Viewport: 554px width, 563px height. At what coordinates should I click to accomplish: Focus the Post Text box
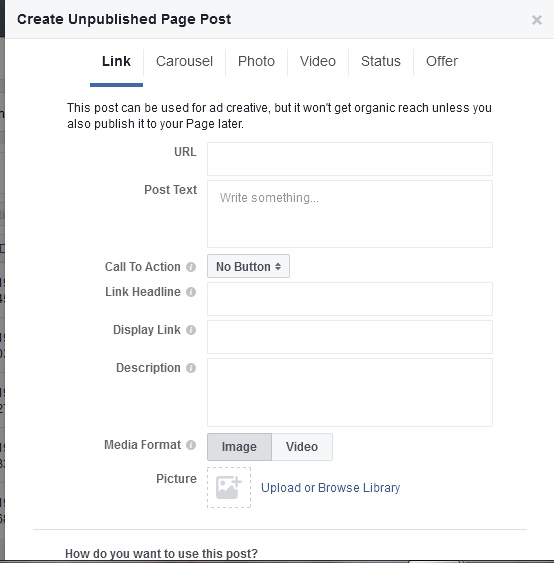click(x=350, y=214)
